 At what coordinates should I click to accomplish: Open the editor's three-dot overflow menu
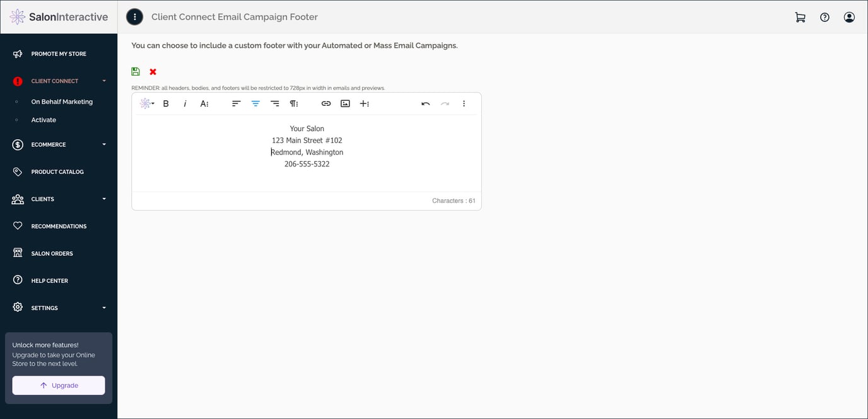(x=464, y=103)
